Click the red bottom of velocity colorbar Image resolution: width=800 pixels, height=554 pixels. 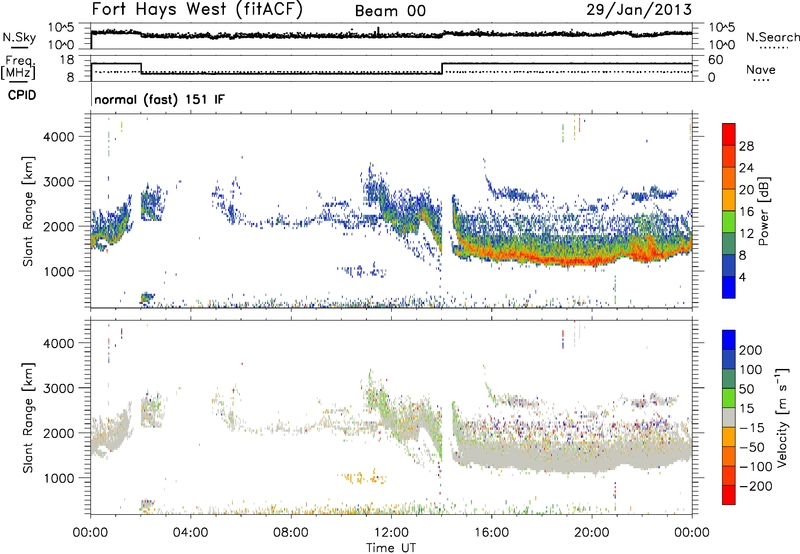729,495
